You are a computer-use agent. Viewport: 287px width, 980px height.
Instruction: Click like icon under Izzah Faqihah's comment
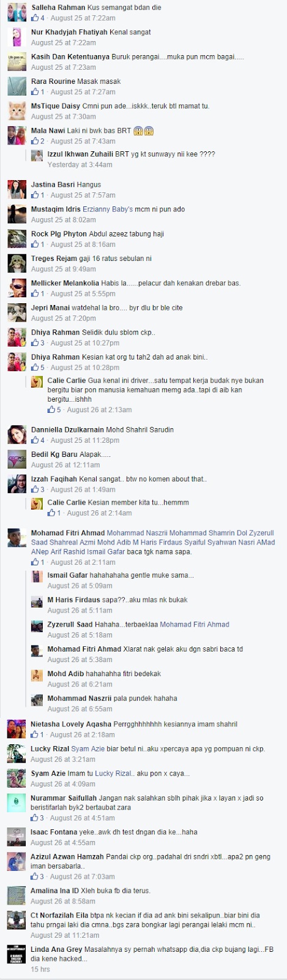click(x=35, y=489)
